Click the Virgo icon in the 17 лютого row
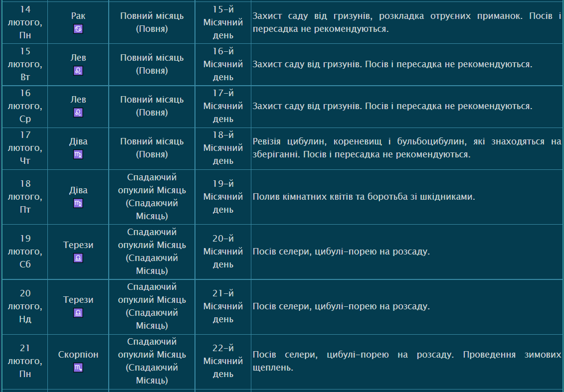The width and height of the screenshot is (564, 392). point(78,154)
